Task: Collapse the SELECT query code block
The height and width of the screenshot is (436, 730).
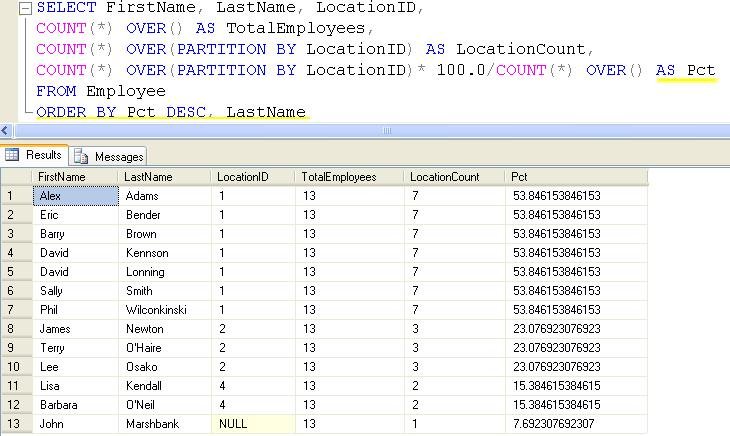Action: [26, 8]
